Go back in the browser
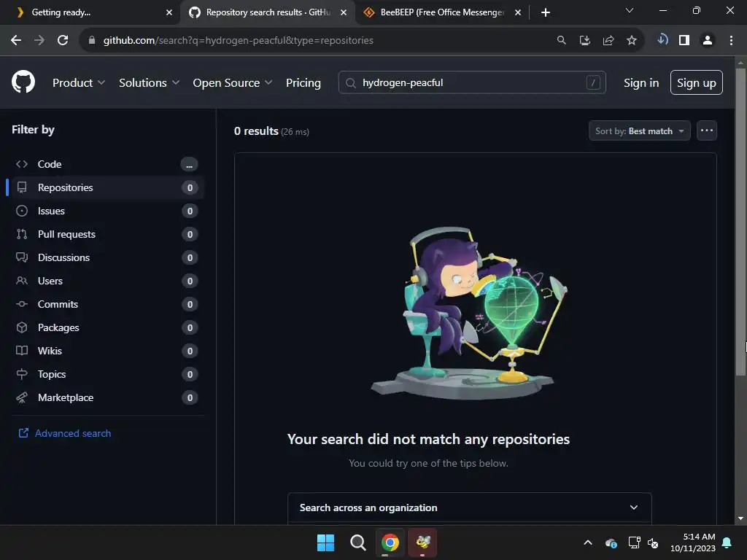Screen dimensions: 747x560 [16, 41]
